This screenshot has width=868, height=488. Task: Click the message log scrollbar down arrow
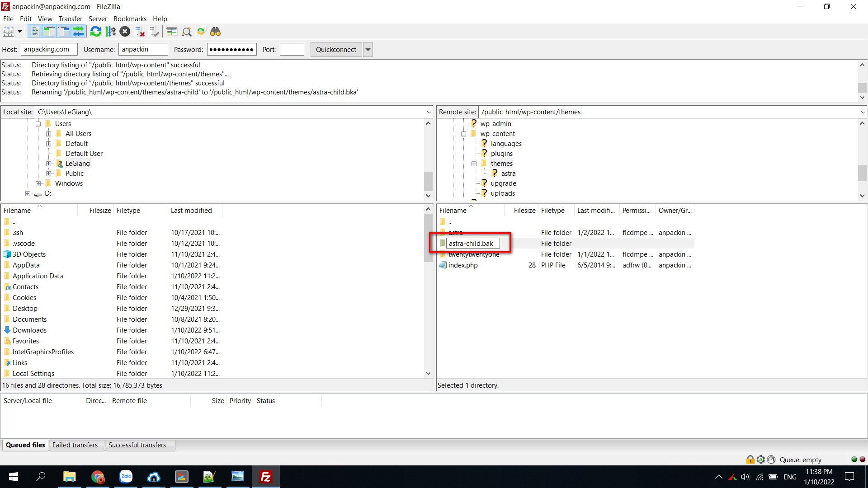point(863,98)
